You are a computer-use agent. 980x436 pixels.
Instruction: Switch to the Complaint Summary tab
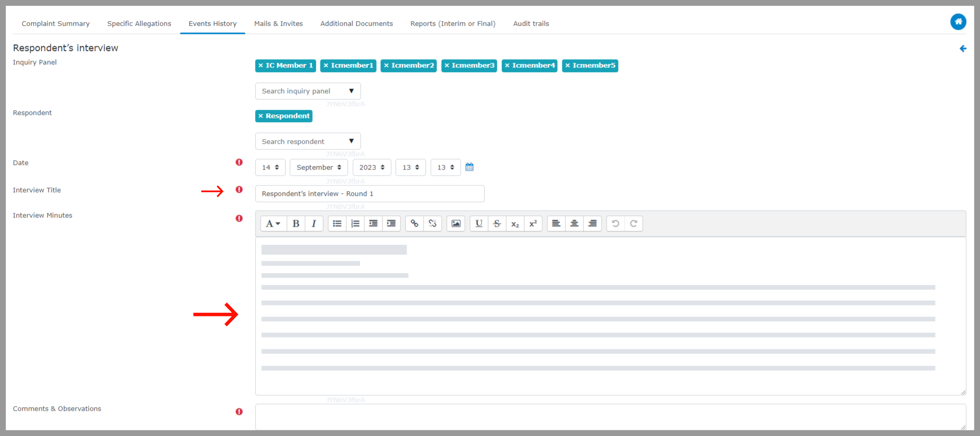[56, 24]
